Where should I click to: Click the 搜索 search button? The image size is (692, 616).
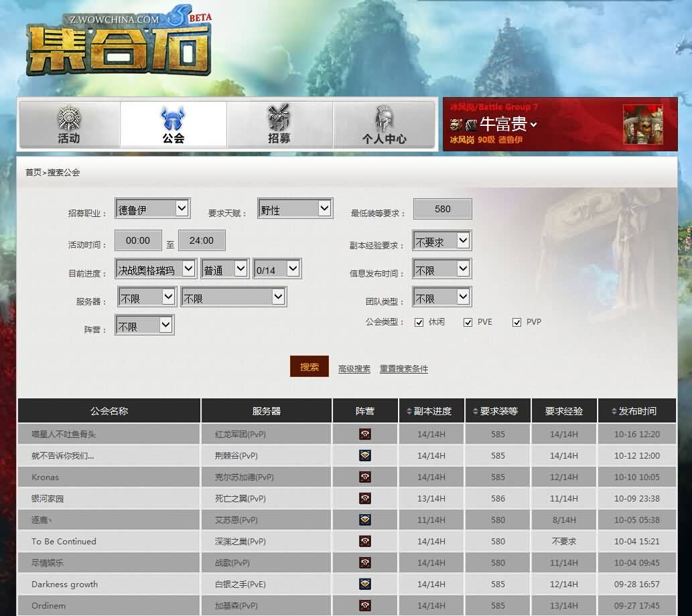tap(309, 367)
